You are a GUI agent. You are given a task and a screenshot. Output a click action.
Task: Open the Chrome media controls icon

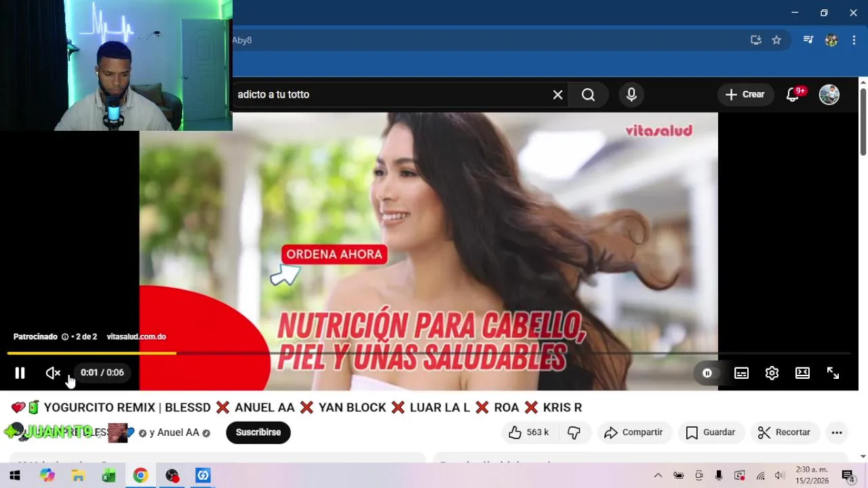point(808,40)
